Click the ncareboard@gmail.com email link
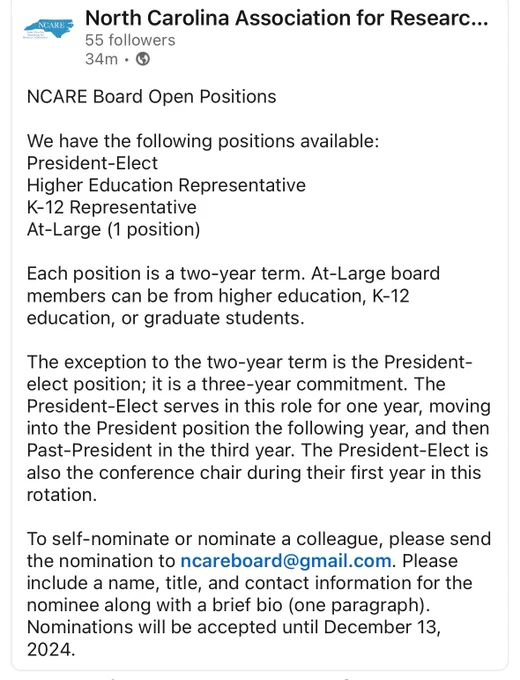This screenshot has height=680, width=520. pyautogui.click(x=286, y=561)
